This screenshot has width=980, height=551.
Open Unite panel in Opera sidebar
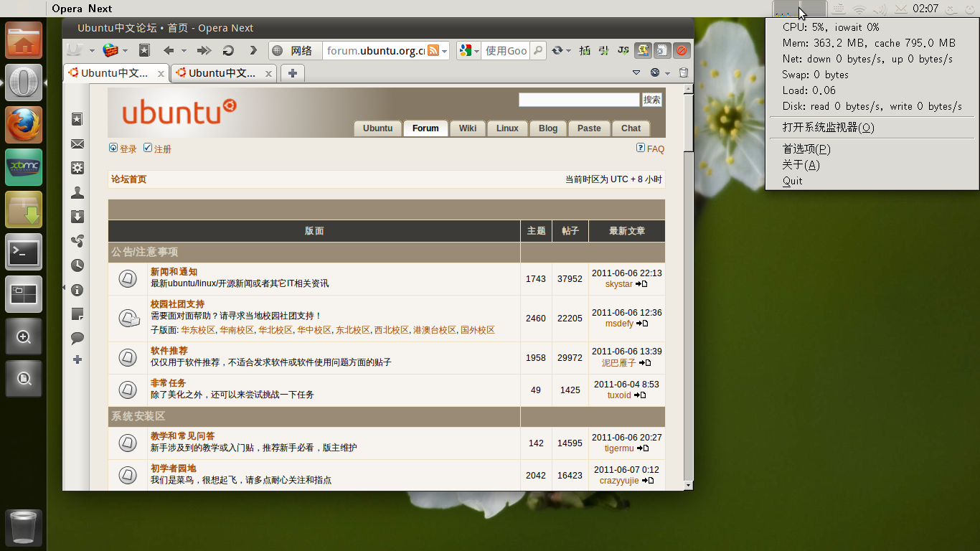pos(77,241)
